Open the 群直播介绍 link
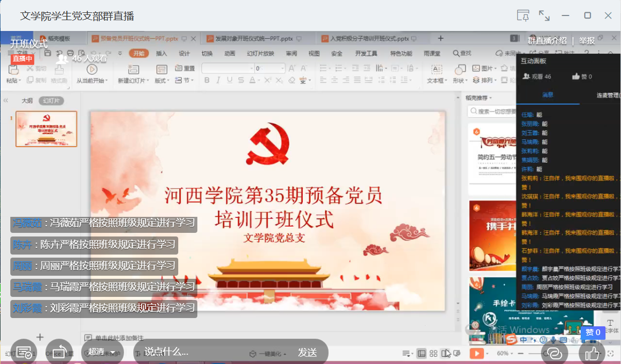621x364 pixels. [x=547, y=41]
